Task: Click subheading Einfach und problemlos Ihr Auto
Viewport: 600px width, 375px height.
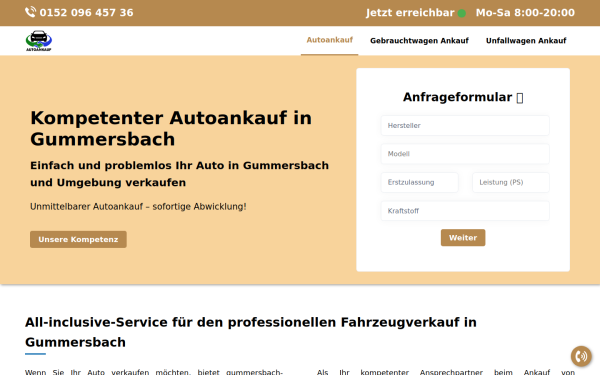Action: click(179, 174)
